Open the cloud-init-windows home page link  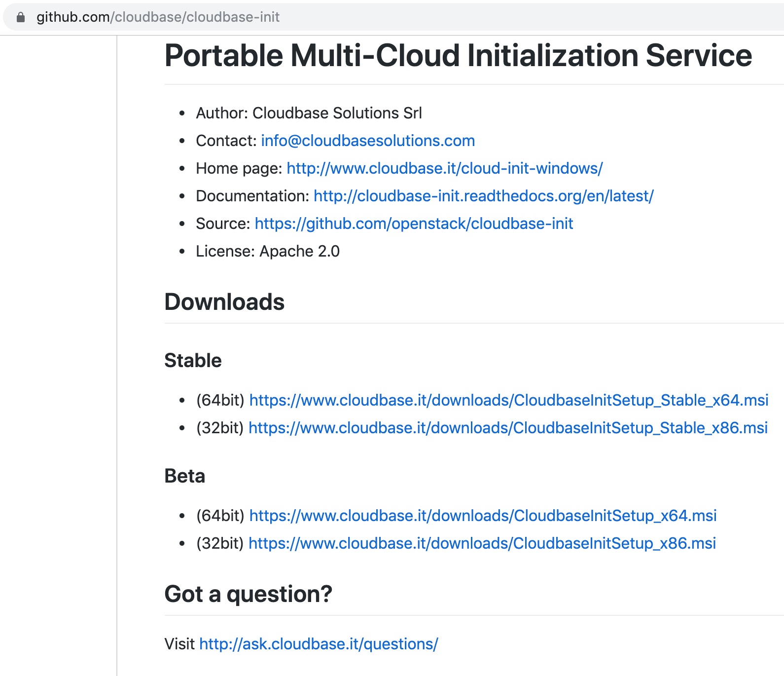pyautogui.click(x=445, y=168)
